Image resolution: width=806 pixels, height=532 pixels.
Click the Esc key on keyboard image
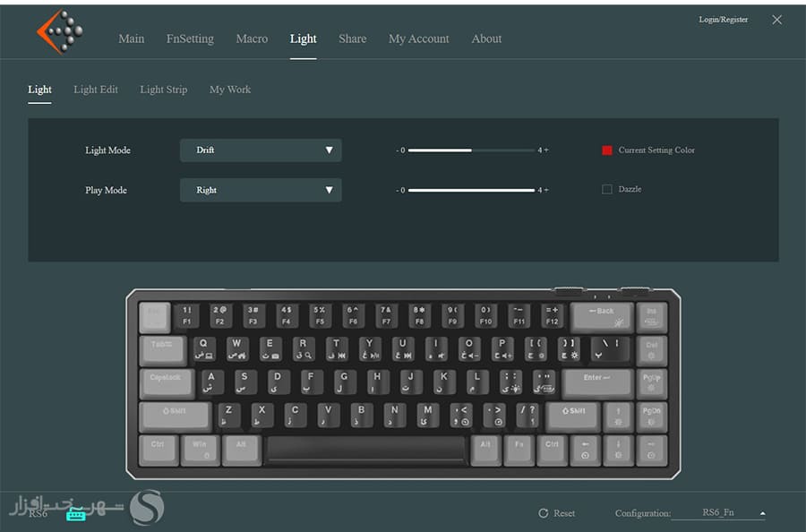pos(154,315)
